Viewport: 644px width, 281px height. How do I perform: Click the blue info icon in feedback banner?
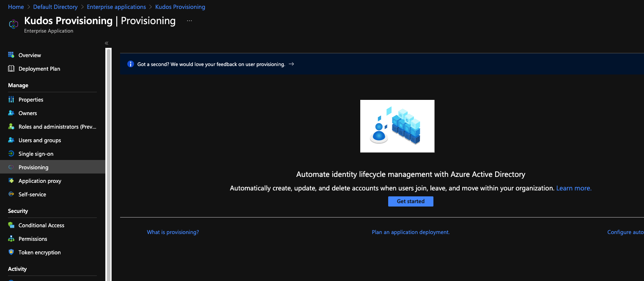[x=131, y=64]
